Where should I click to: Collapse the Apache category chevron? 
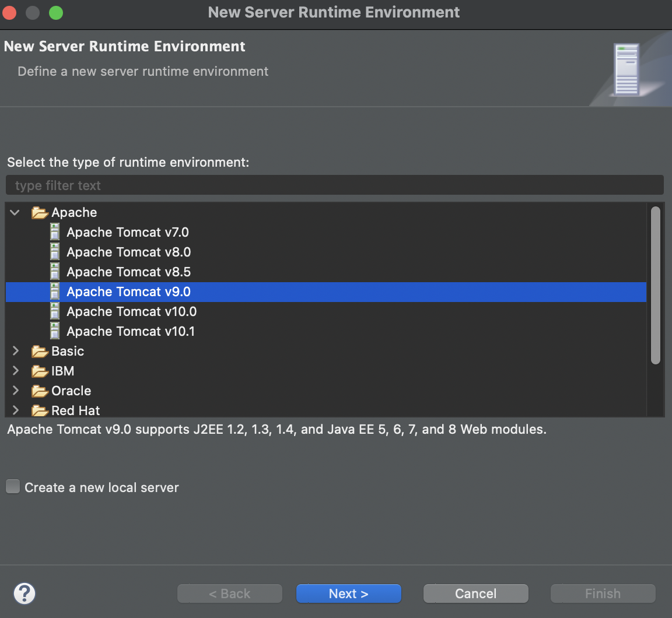[x=15, y=212]
